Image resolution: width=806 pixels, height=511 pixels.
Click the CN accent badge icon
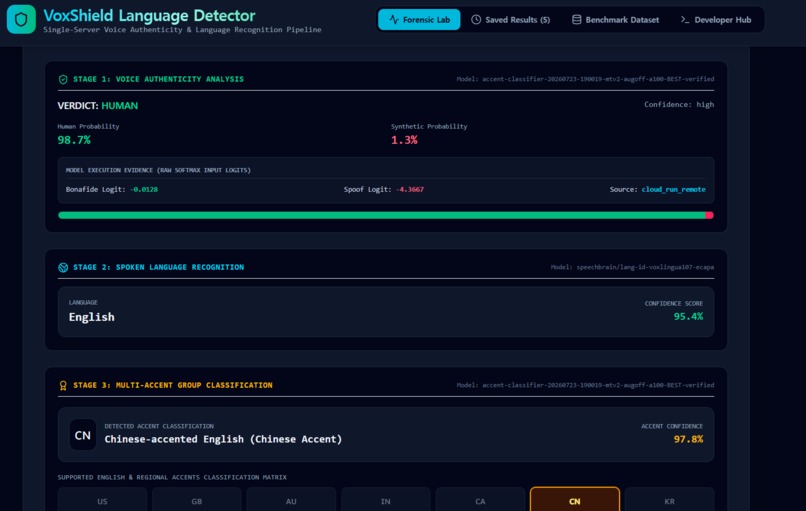point(83,435)
